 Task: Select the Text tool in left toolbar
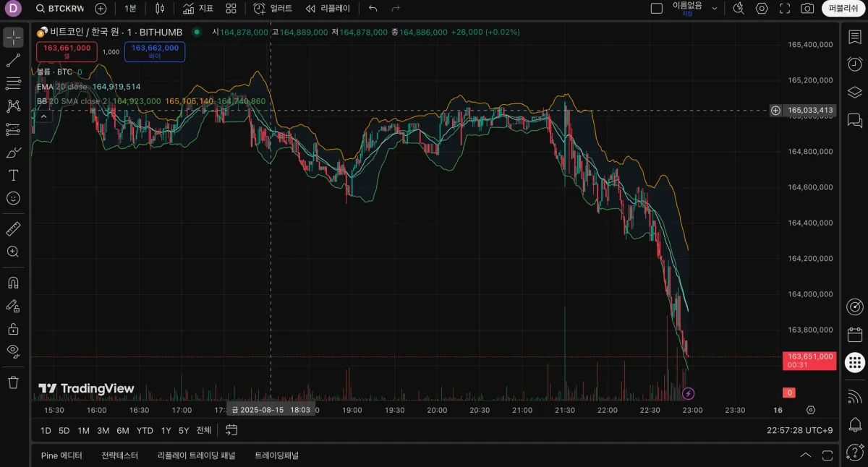[x=13, y=175]
